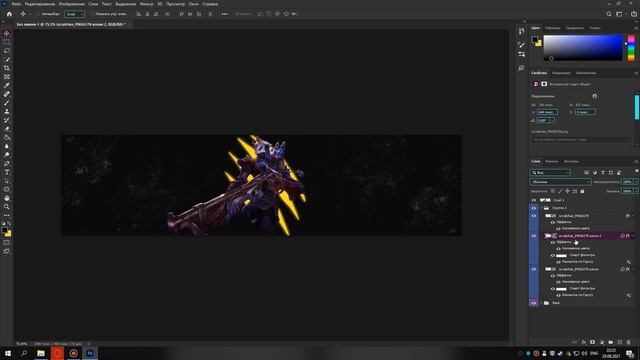This screenshot has height=360, width=640.
Task: Open the layer filter type dropdown
Action: pyautogui.click(x=550, y=173)
